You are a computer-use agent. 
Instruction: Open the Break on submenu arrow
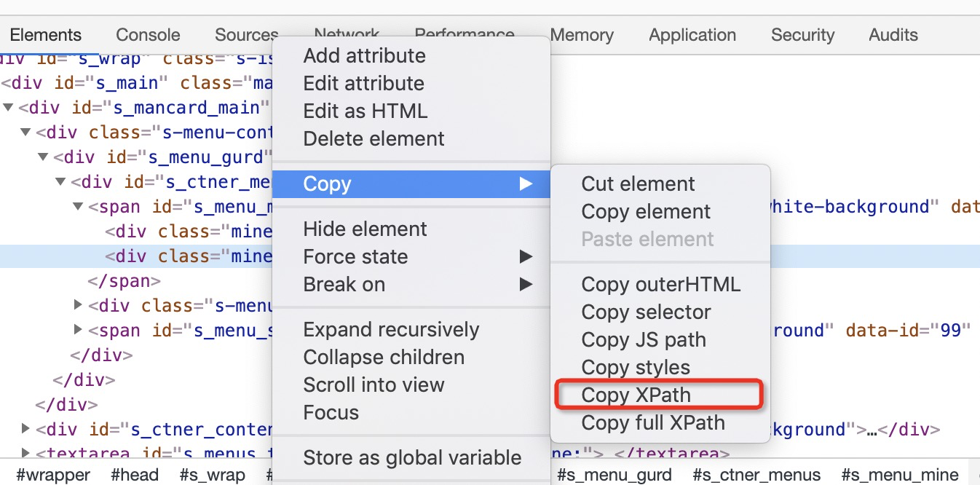coord(526,284)
